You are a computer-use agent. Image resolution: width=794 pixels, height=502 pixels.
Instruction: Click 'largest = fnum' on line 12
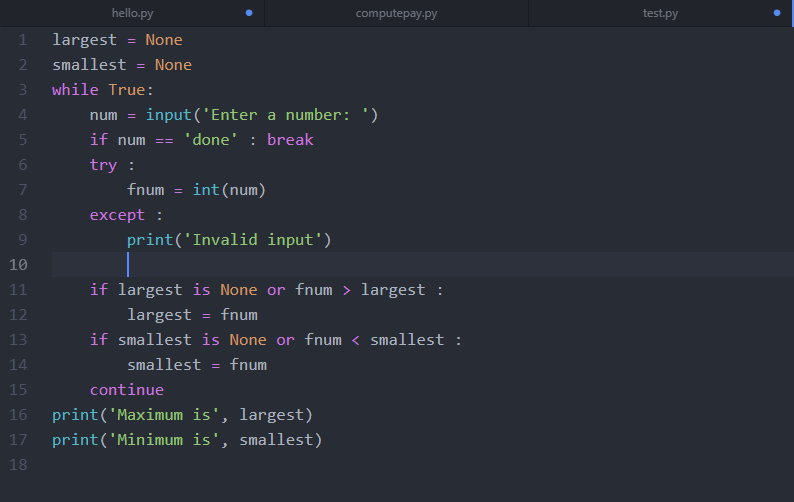tap(192, 315)
